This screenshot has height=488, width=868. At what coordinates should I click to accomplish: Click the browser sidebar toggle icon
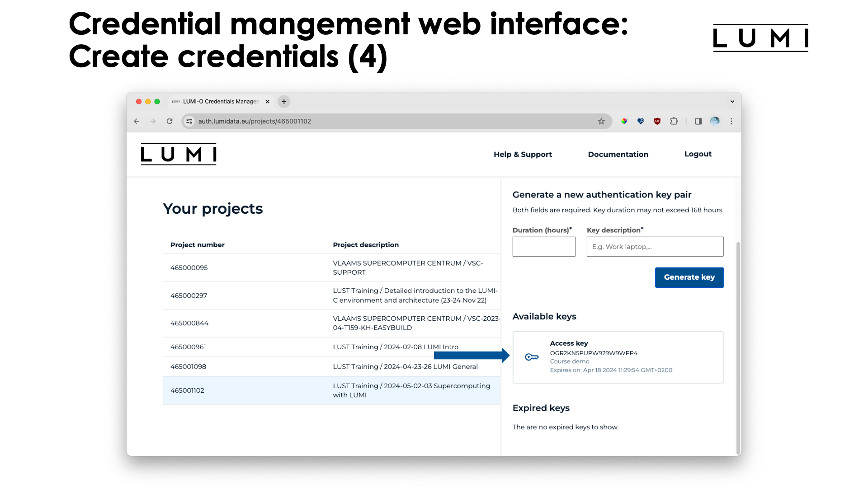pyautogui.click(x=698, y=121)
